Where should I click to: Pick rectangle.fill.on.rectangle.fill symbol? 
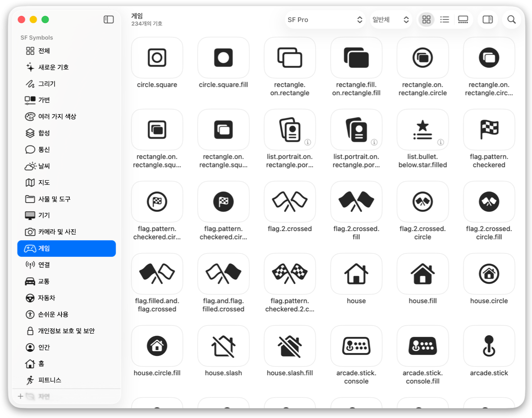click(356, 58)
